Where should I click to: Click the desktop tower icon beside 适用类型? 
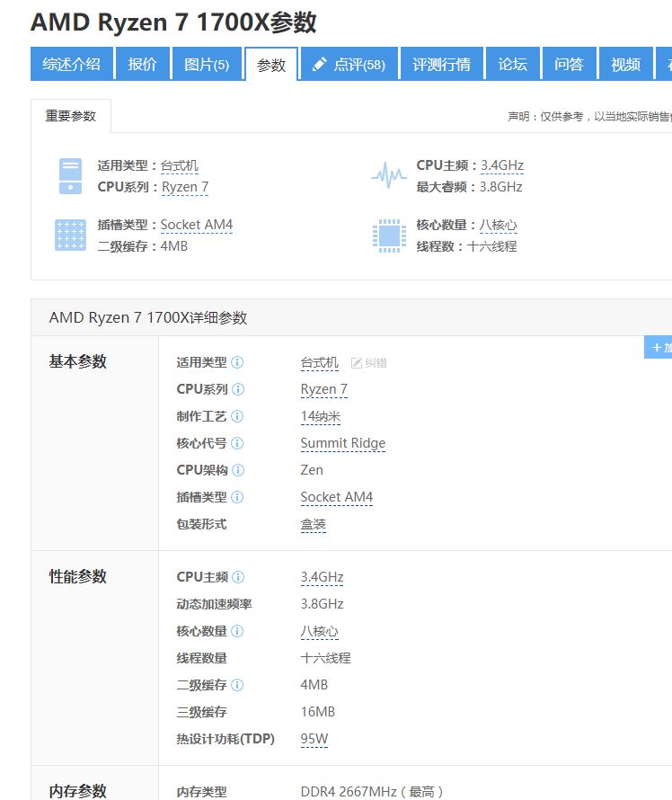70,176
